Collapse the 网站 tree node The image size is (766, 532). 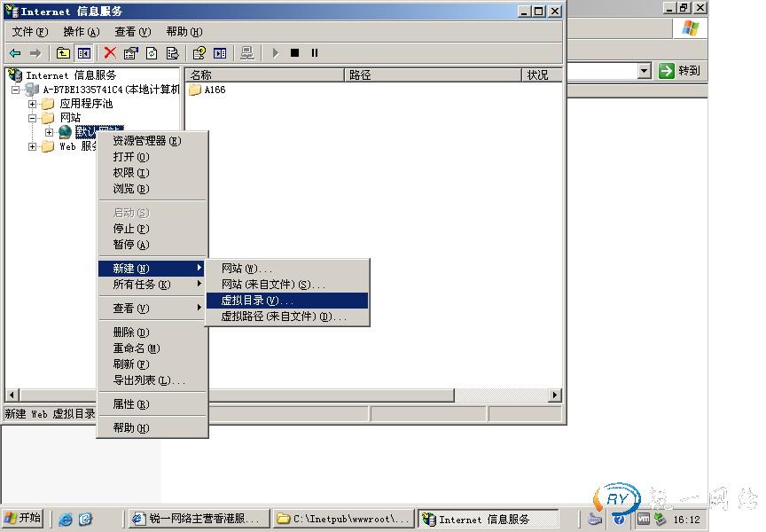coord(33,118)
